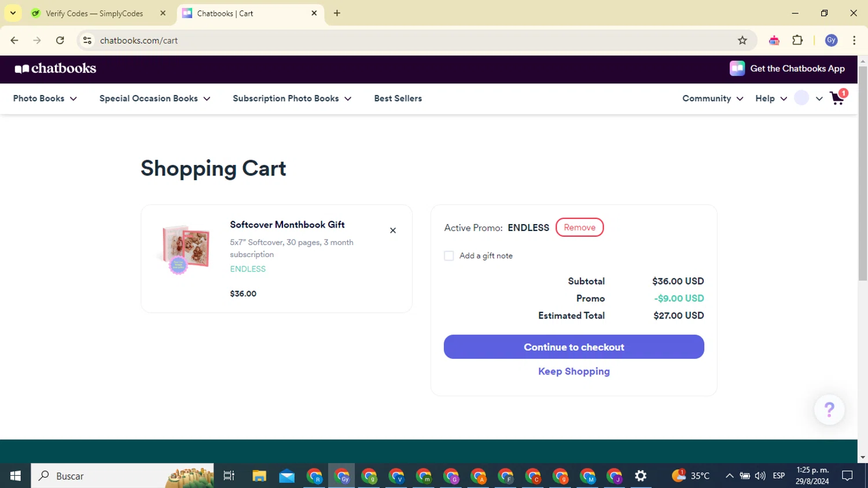This screenshot has height=488, width=868.
Task: Open the shopping cart icon
Action: 837,98
